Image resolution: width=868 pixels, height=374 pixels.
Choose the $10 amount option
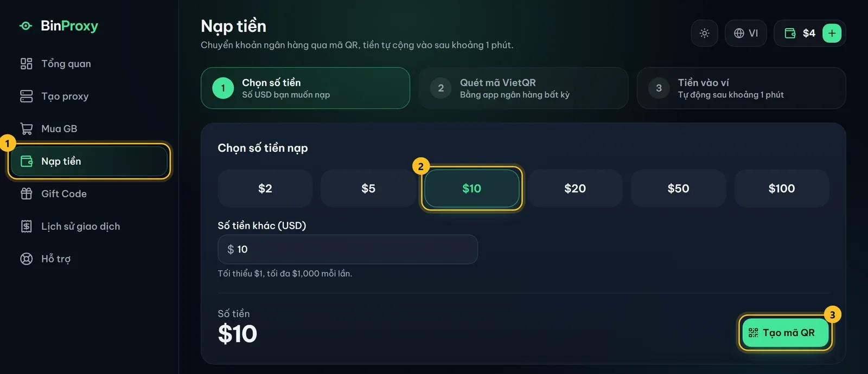471,188
